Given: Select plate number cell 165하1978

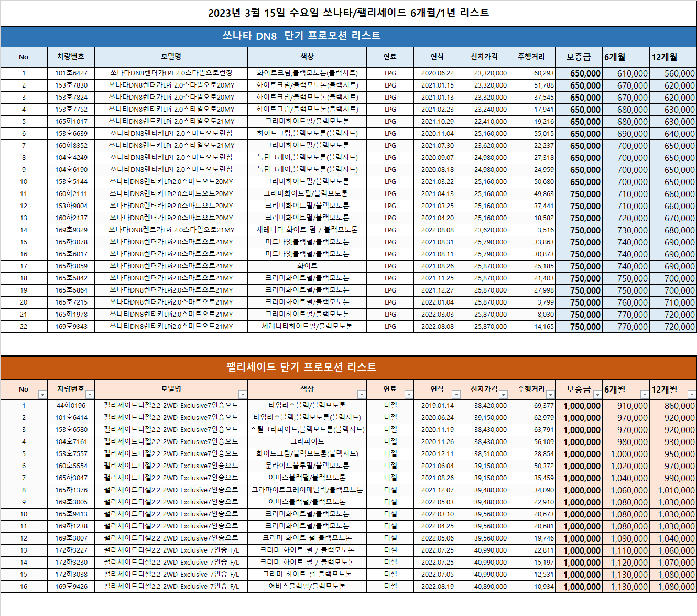Looking at the screenshot, I should [71, 315].
